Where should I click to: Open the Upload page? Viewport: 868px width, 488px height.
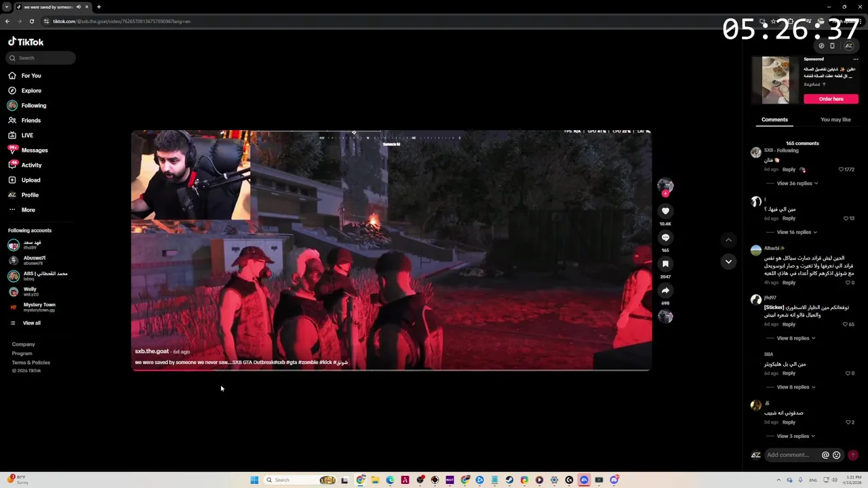tap(24, 180)
